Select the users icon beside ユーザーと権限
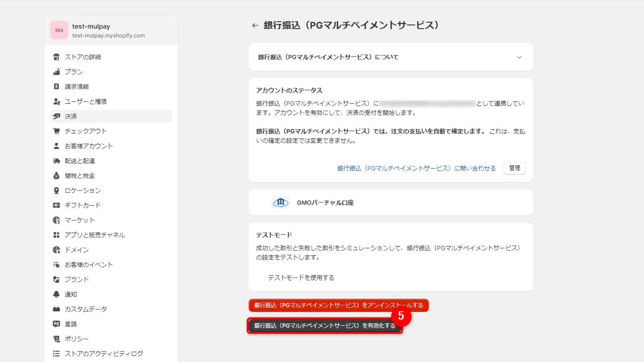Screen dimensions: 644x362 57,101
